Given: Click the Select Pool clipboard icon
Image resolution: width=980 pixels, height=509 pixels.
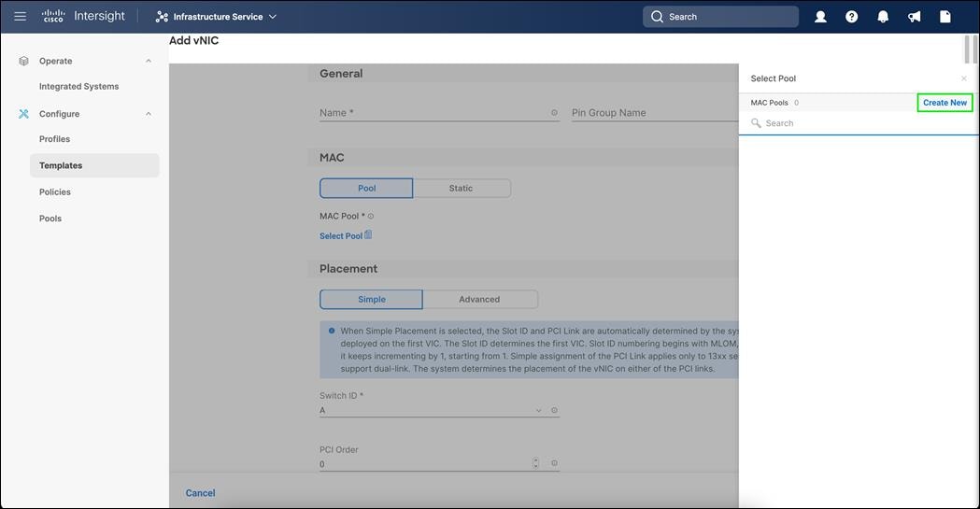Looking at the screenshot, I should 368,234.
